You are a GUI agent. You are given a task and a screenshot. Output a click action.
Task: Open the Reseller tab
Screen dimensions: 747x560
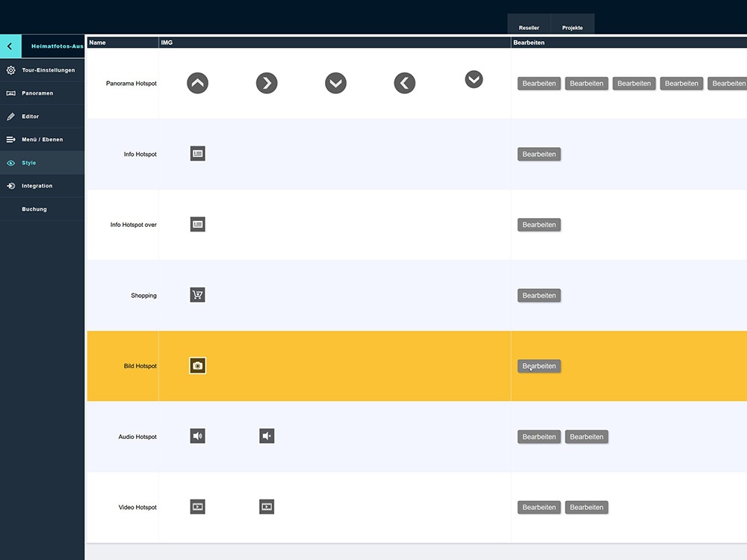tap(529, 28)
